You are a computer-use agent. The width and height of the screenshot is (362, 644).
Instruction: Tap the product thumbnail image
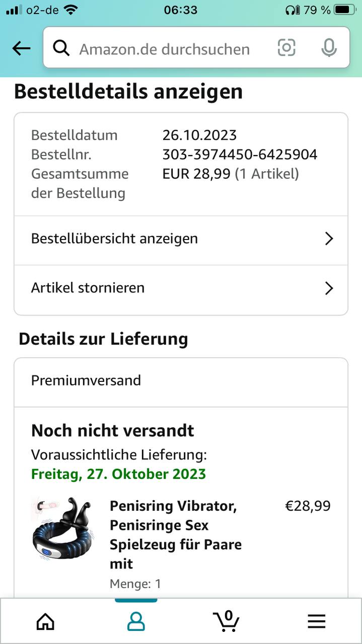[63, 529]
